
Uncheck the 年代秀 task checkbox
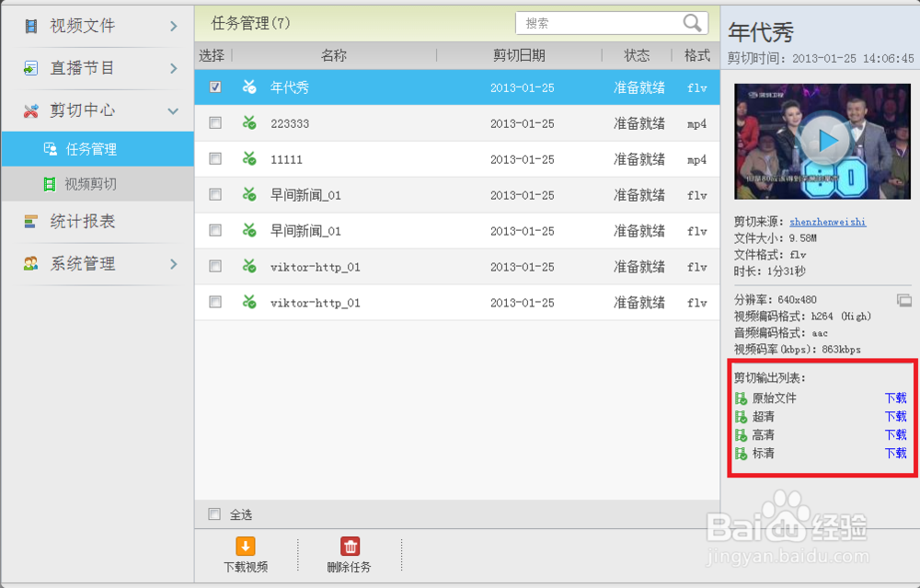click(214, 87)
